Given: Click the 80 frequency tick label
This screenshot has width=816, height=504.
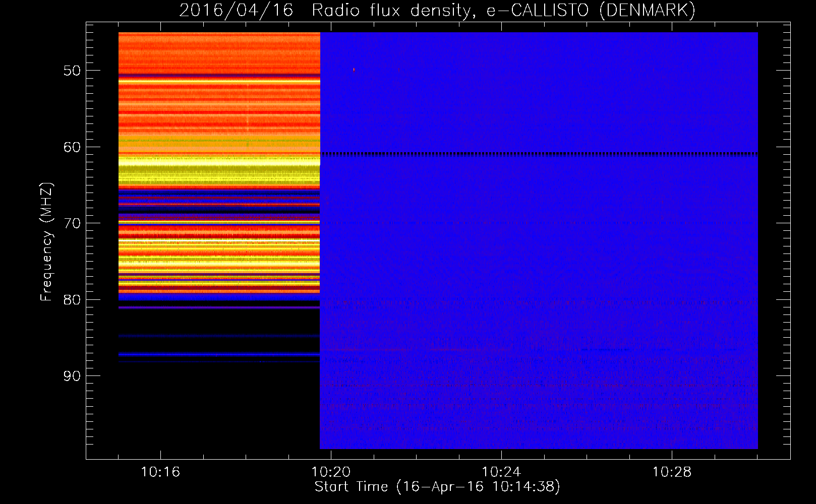Looking at the screenshot, I should click(x=72, y=300).
